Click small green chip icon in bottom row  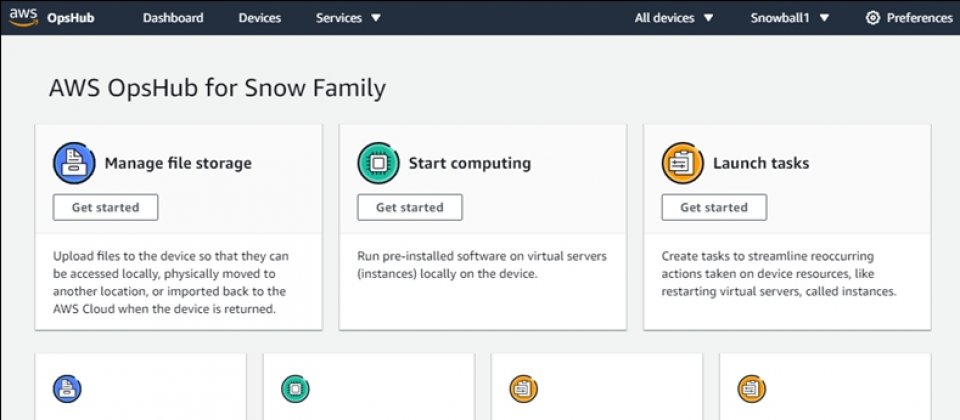[x=295, y=389]
